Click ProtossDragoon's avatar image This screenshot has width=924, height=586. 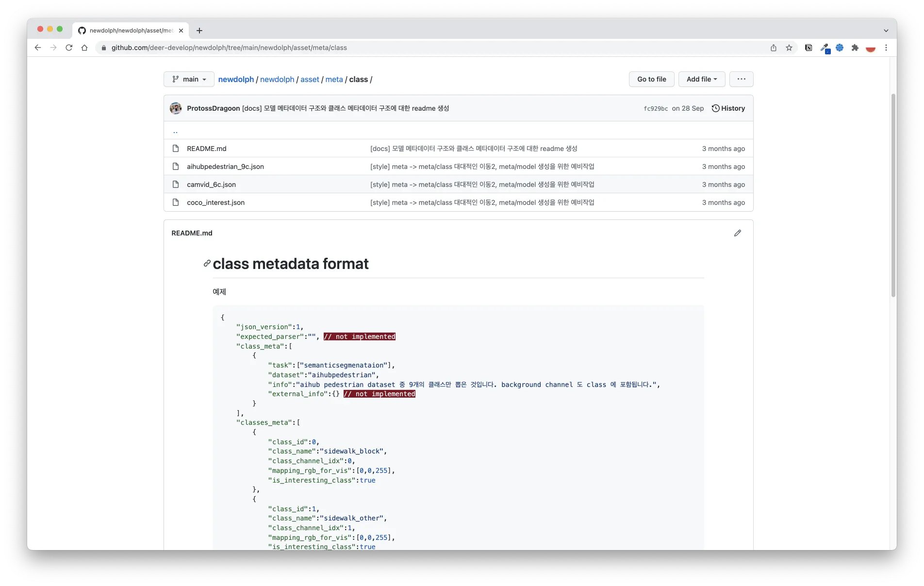pyautogui.click(x=176, y=108)
